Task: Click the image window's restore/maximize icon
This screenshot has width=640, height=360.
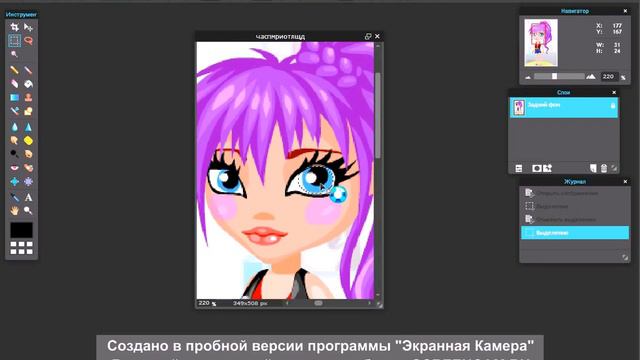Action: (368, 36)
